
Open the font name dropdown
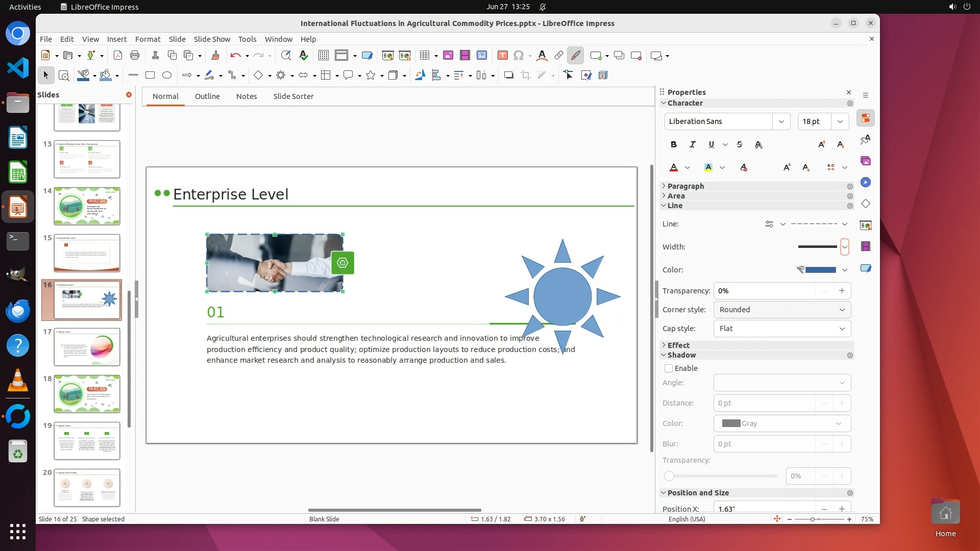[x=781, y=121]
